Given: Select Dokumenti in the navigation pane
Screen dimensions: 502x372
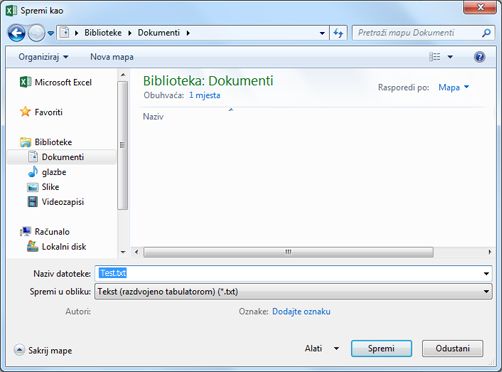Looking at the screenshot, I should pyautogui.click(x=62, y=157).
